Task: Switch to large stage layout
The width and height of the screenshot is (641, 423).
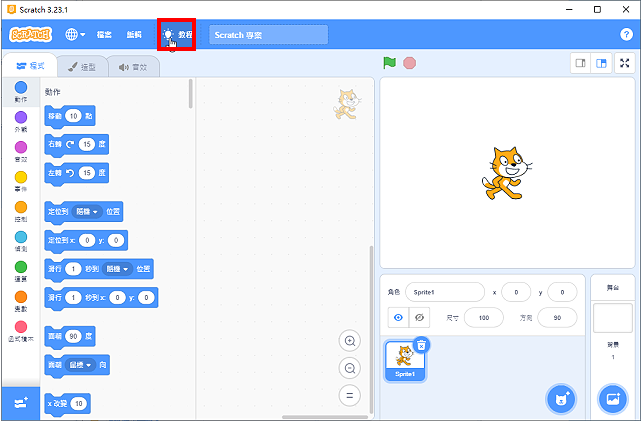Action: point(601,63)
